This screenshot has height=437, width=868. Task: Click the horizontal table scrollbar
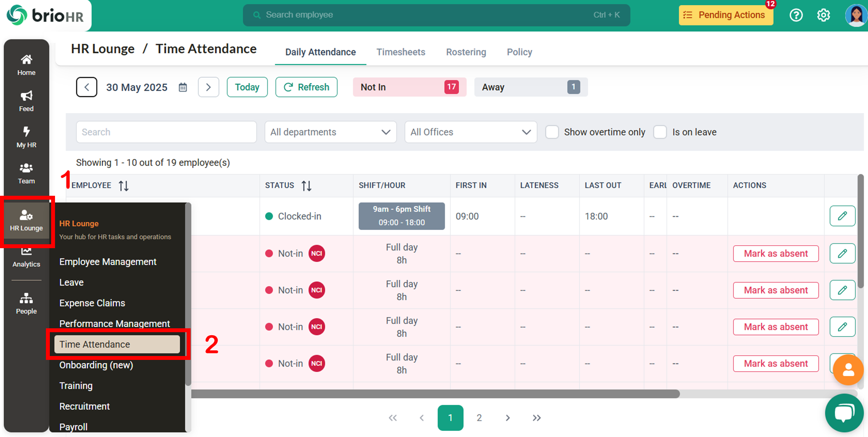point(435,394)
